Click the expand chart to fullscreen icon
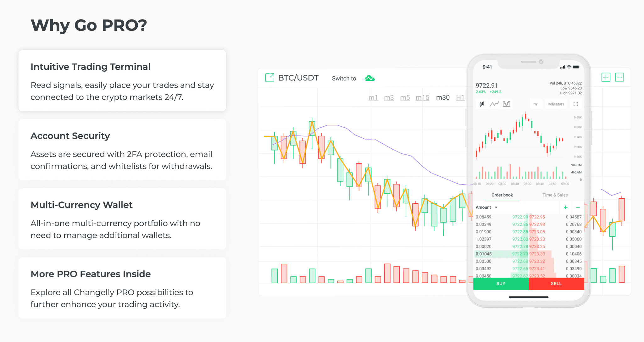The height and width of the screenshot is (342, 644). pos(575,104)
